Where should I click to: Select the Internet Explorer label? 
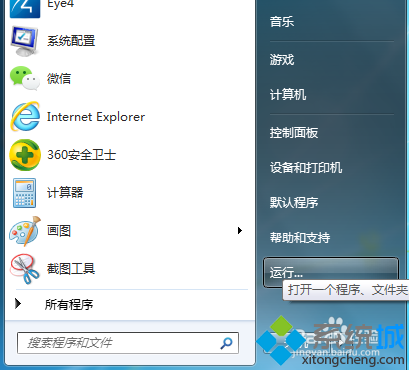(x=96, y=117)
